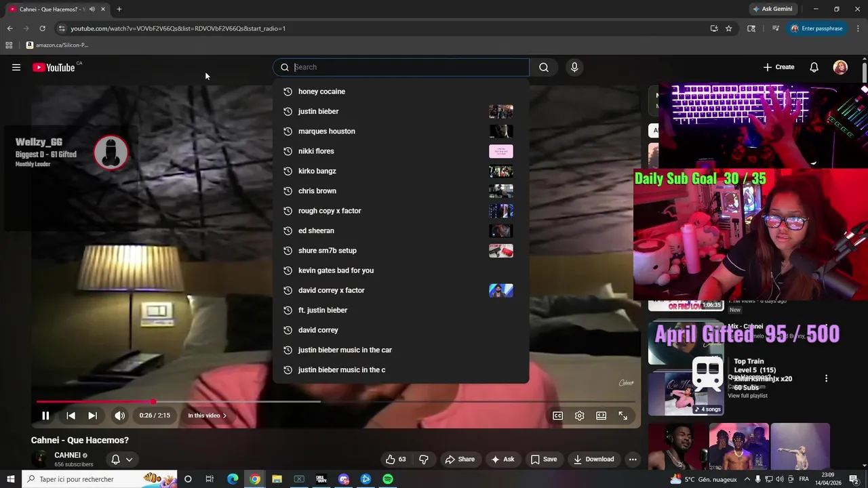Open amazon.ca bookmark
Screen dimensions: 868x488
[x=57, y=45]
